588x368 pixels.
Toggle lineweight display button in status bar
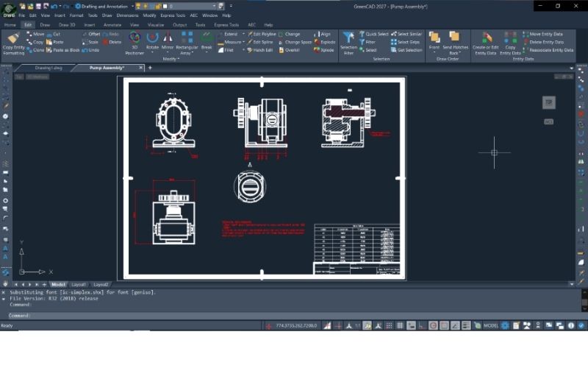(x=466, y=325)
